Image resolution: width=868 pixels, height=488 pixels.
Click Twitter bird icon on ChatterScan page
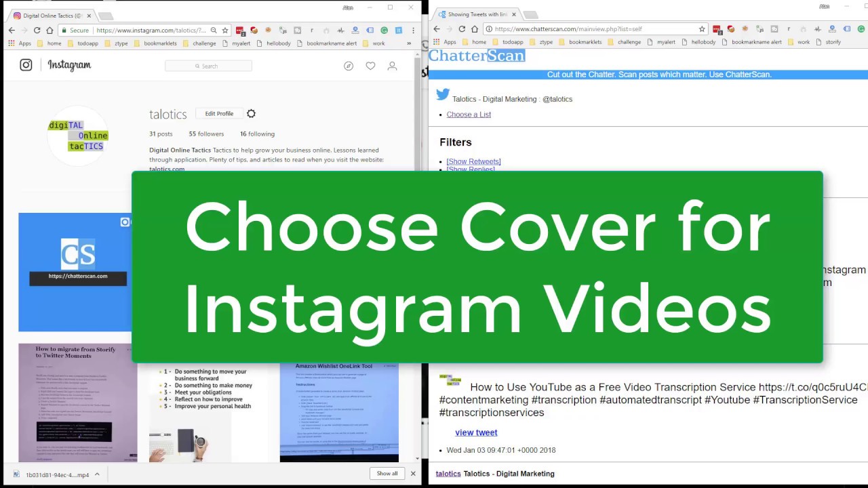(443, 95)
